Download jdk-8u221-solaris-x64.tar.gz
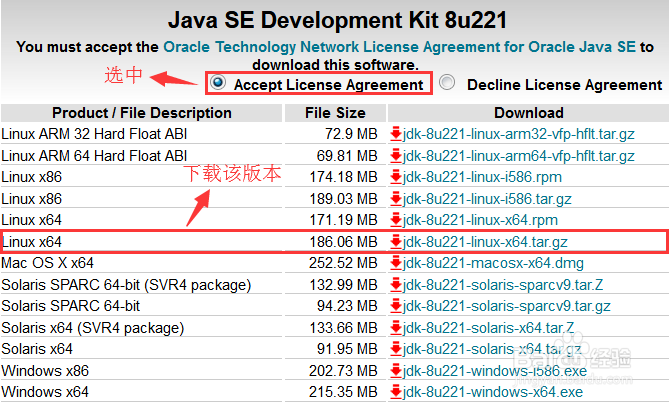 pos(492,349)
